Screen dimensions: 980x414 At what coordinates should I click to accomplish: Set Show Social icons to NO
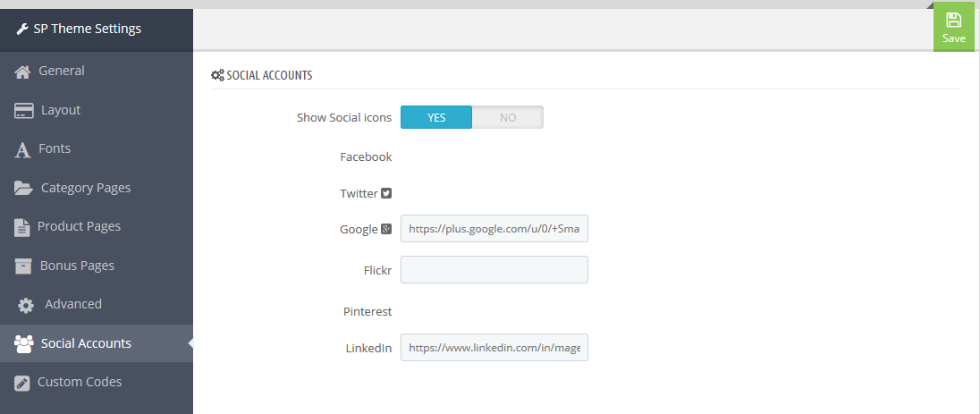(x=508, y=117)
